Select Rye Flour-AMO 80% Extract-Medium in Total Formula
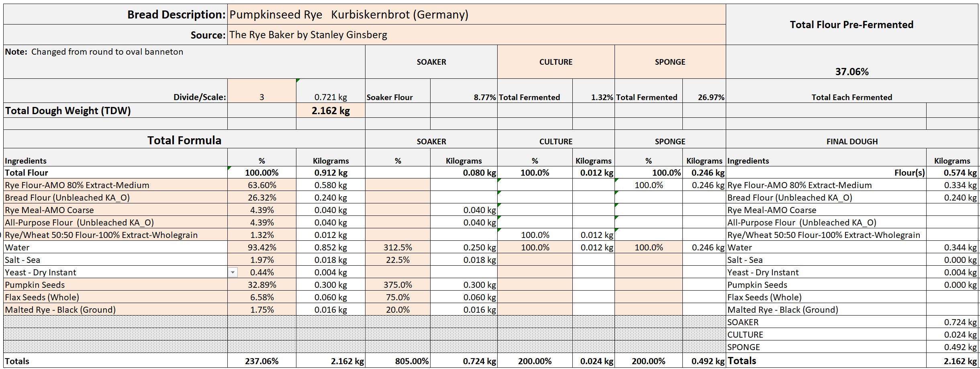This screenshot has width=980, height=369. [x=115, y=185]
